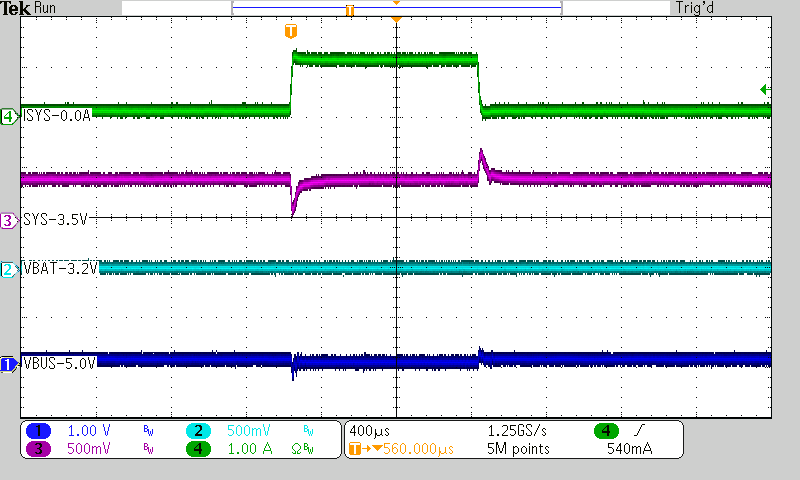Click the Run acquisition status
This screenshot has height=480, width=800.
click(x=45, y=8)
